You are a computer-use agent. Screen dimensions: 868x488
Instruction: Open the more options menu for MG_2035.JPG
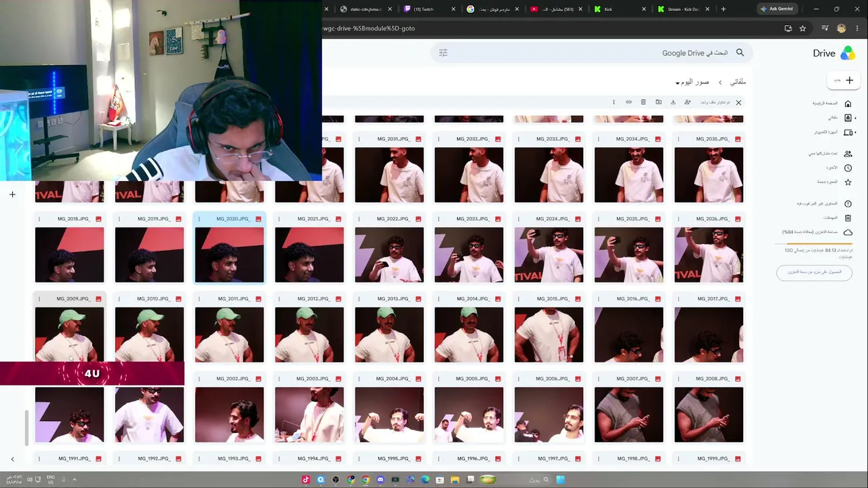click(x=679, y=139)
